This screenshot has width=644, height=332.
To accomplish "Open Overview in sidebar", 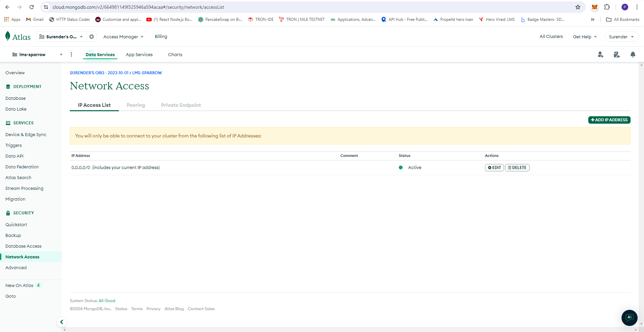I will [x=15, y=73].
